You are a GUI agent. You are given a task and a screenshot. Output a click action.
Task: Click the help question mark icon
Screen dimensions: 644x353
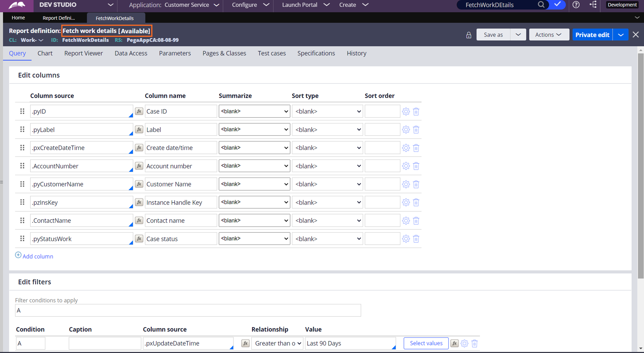click(576, 5)
